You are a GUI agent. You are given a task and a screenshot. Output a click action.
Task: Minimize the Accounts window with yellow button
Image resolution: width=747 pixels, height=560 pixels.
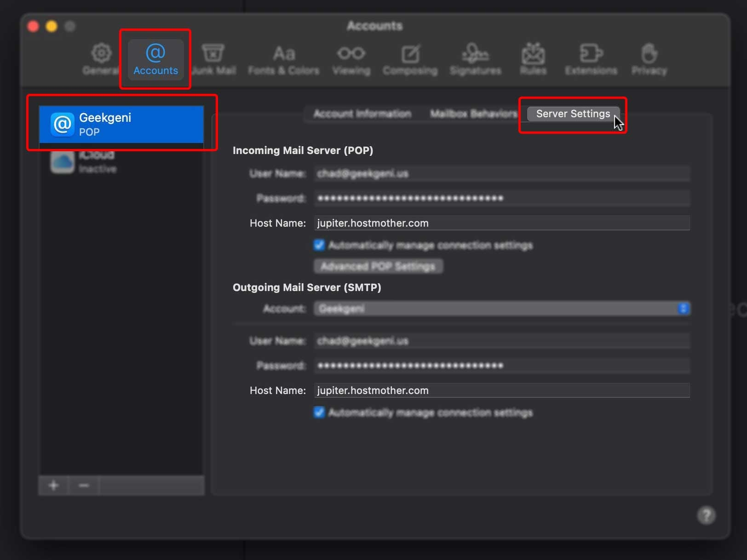pyautogui.click(x=52, y=26)
